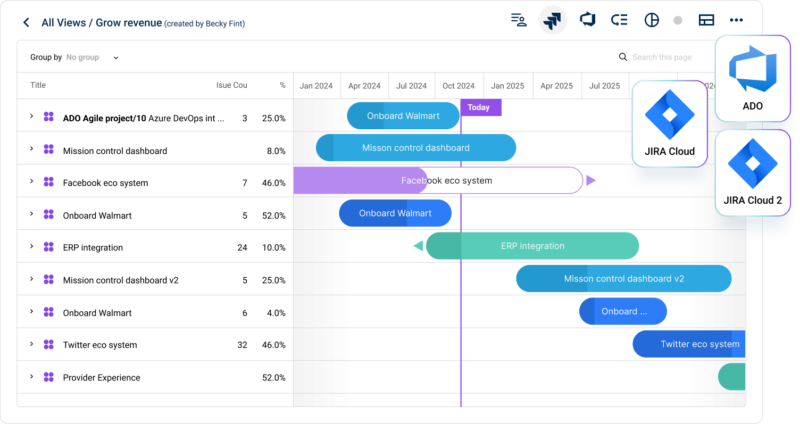This screenshot has height=424, width=800.
Task: Click the Title column header
Action: tap(38, 85)
